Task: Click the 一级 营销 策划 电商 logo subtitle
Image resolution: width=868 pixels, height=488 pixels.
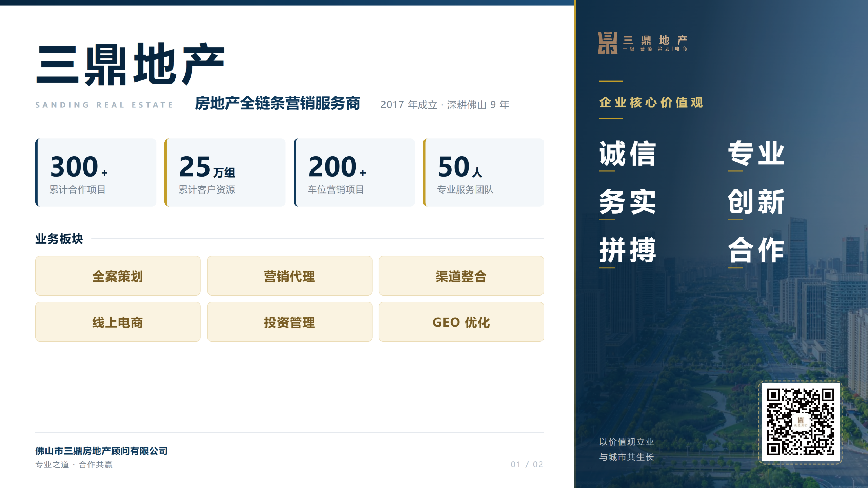Action: tap(655, 49)
